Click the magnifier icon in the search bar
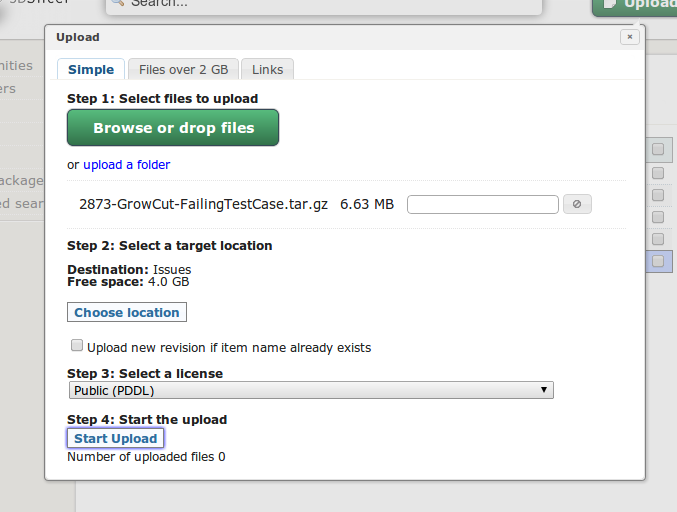The width and height of the screenshot is (677, 512). point(117,3)
